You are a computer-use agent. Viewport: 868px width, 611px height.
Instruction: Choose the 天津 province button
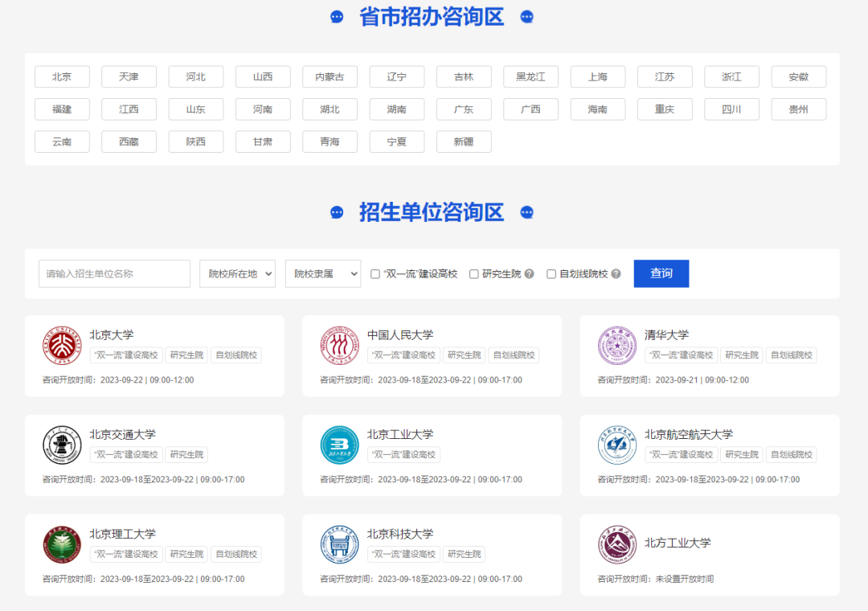(x=129, y=76)
